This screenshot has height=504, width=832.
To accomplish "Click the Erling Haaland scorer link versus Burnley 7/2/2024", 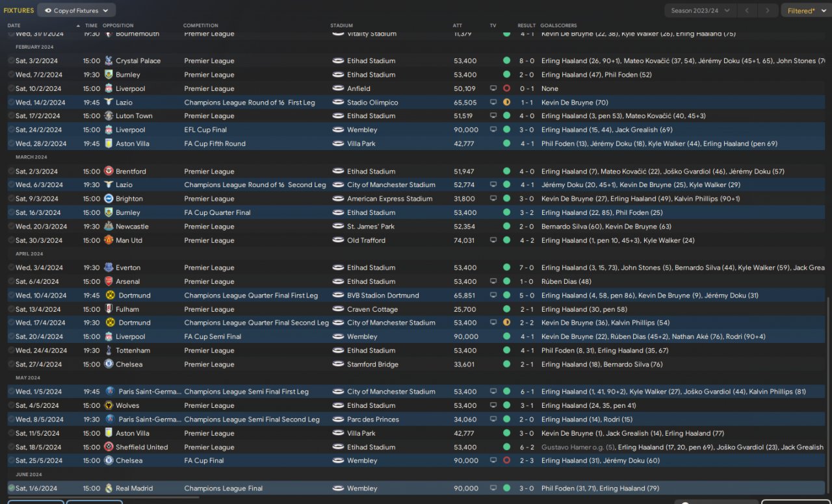I will (x=564, y=75).
